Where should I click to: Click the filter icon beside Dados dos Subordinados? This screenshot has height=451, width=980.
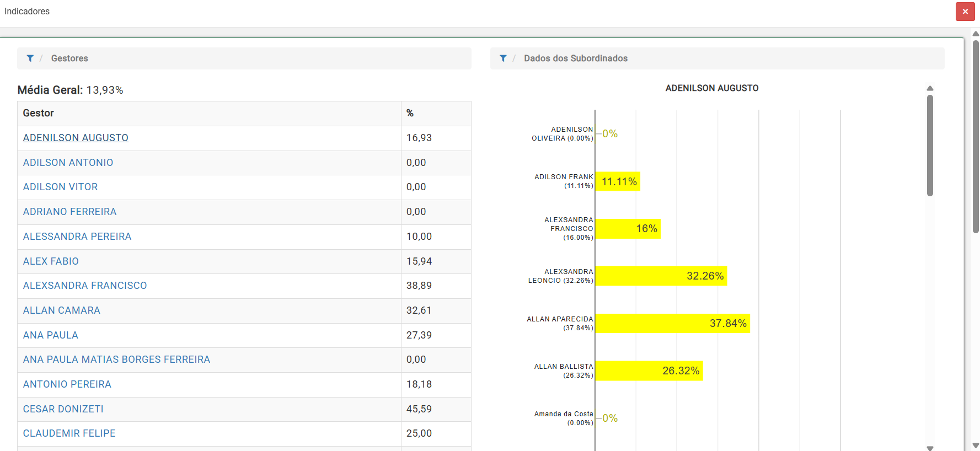pos(503,58)
